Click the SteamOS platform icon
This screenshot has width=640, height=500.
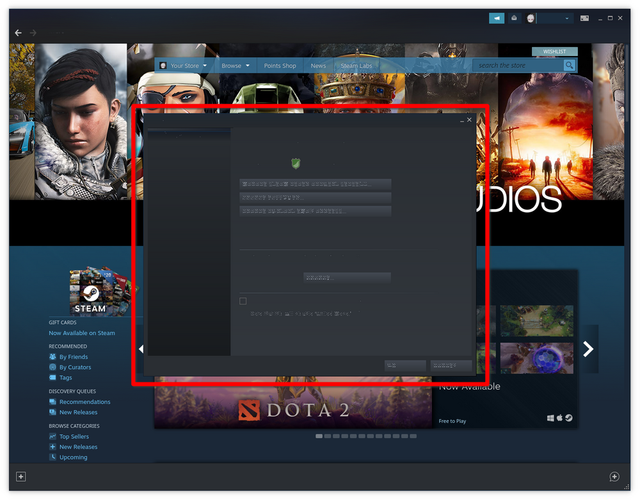point(569,418)
